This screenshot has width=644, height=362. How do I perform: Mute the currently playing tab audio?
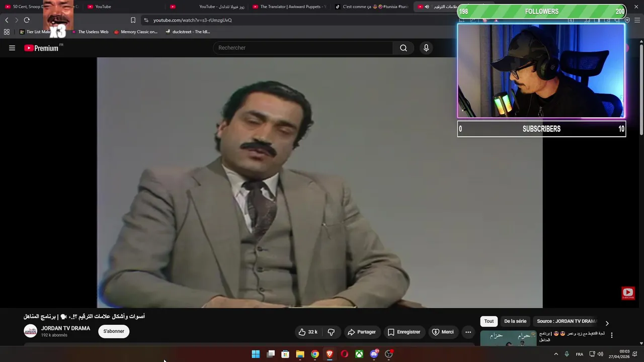427,7
